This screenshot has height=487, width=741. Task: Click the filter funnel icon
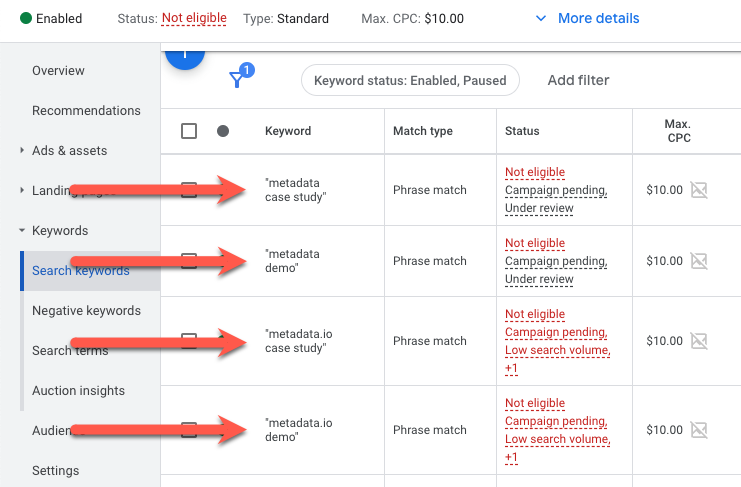click(237, 80)
